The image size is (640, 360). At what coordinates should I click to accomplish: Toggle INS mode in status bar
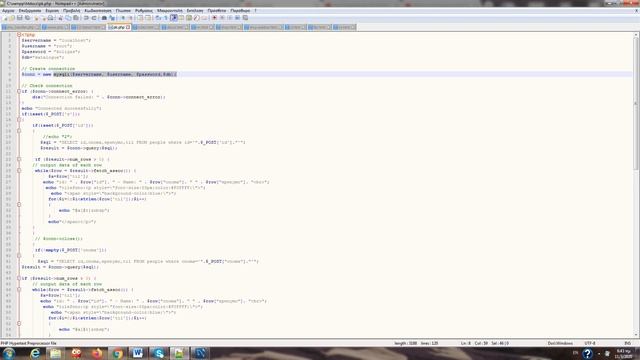[x=628, y=343]
